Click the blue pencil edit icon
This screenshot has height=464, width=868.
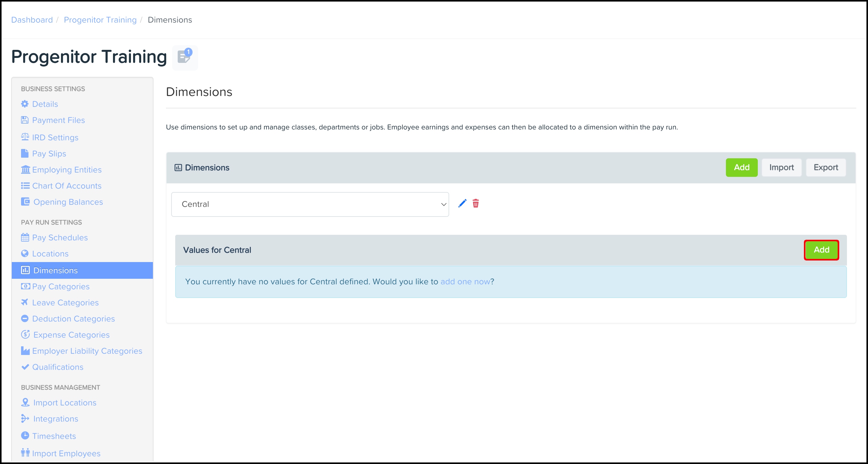pos(462,203)
